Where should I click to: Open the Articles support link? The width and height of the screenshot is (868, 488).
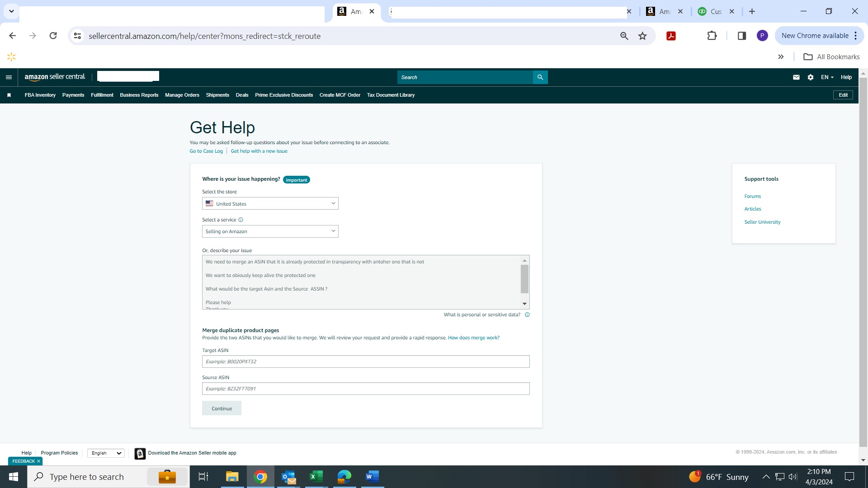(x=753, y=209)
